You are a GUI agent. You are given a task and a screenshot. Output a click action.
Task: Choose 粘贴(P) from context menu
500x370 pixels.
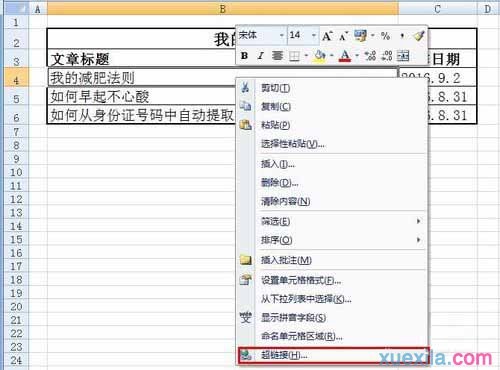click(x=332, y=125)
